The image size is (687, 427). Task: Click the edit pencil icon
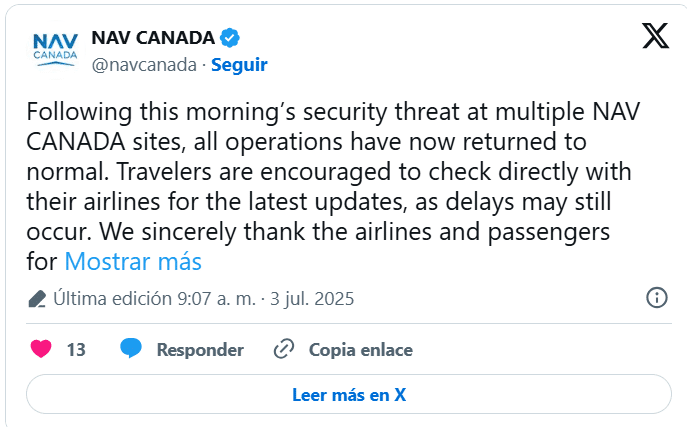click(x=37, y=299)
